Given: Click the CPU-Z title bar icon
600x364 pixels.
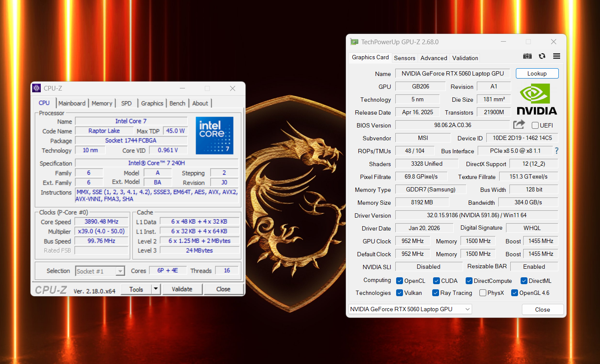Looking at the screenshot, I should click(37, 88).
